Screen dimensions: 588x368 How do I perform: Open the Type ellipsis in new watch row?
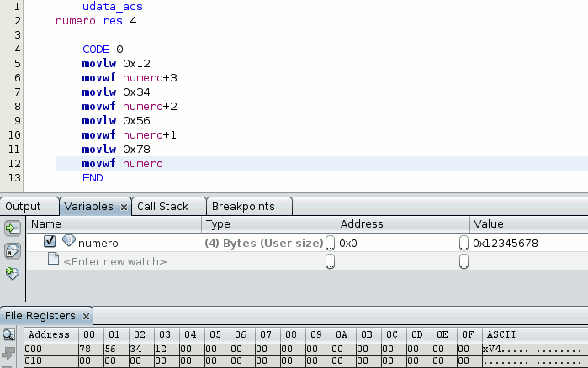[x=330, y=261]
